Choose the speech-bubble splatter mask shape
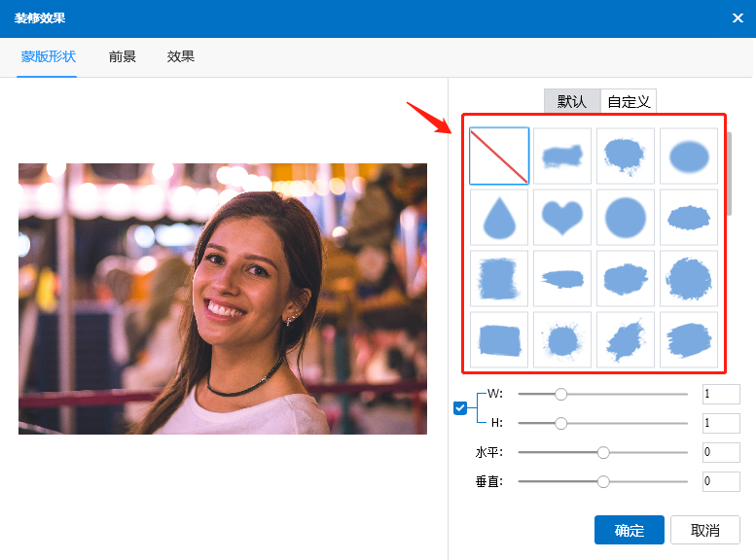Image resolution: width=756 pixels, height=560 pixels. click(x=626, y=157)
